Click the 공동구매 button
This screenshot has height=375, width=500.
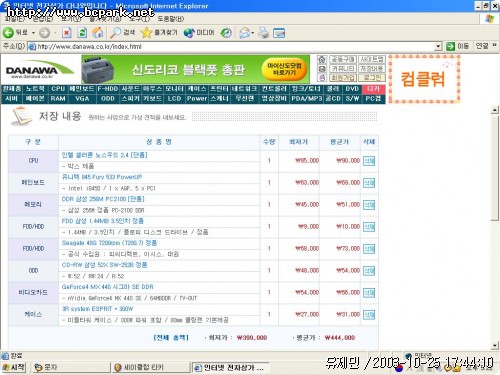(343, 60)
